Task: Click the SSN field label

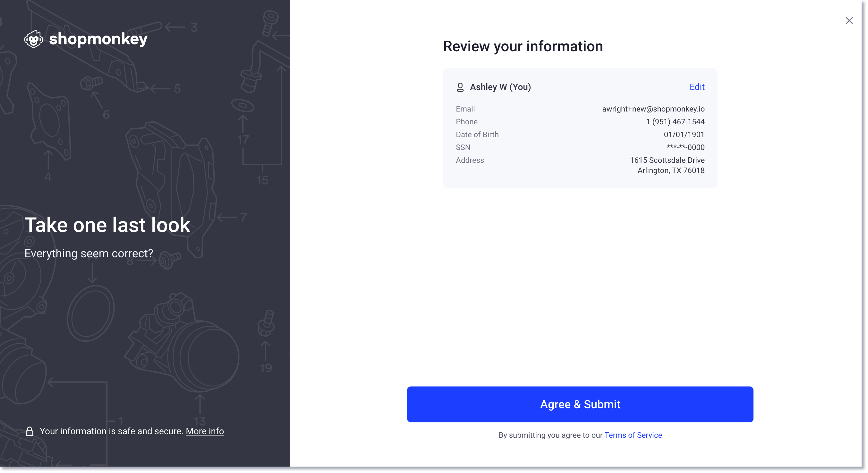Action: (x=463, y=147)
